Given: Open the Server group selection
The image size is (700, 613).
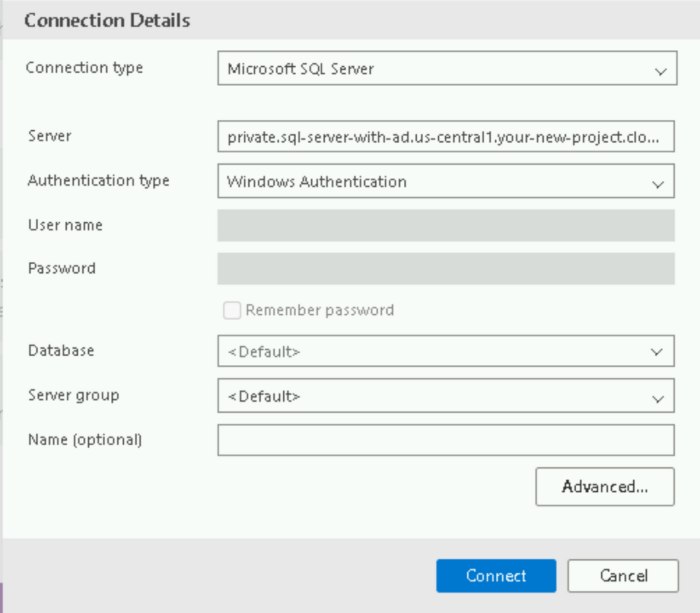Looking at the screenshot, I should coord(447,396).
